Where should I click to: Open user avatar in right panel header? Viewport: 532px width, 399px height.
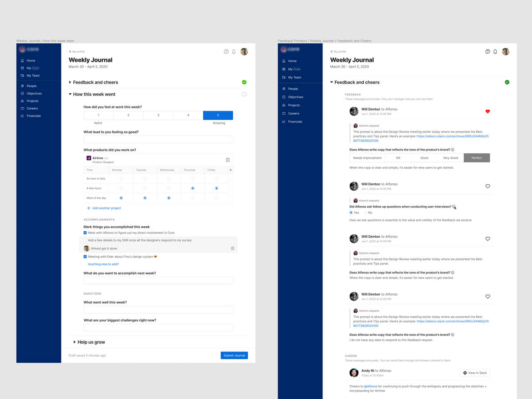click(x=505, y=52)
